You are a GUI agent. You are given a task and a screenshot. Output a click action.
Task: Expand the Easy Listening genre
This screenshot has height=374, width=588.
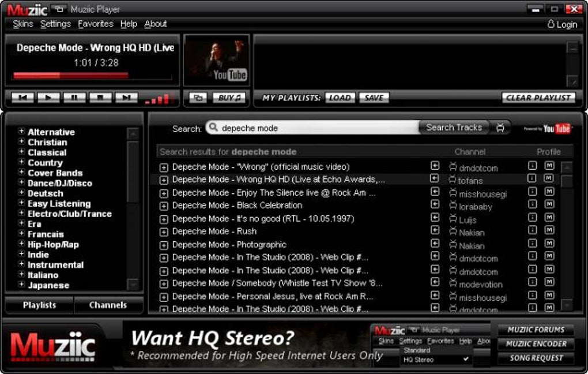point(21,203)
